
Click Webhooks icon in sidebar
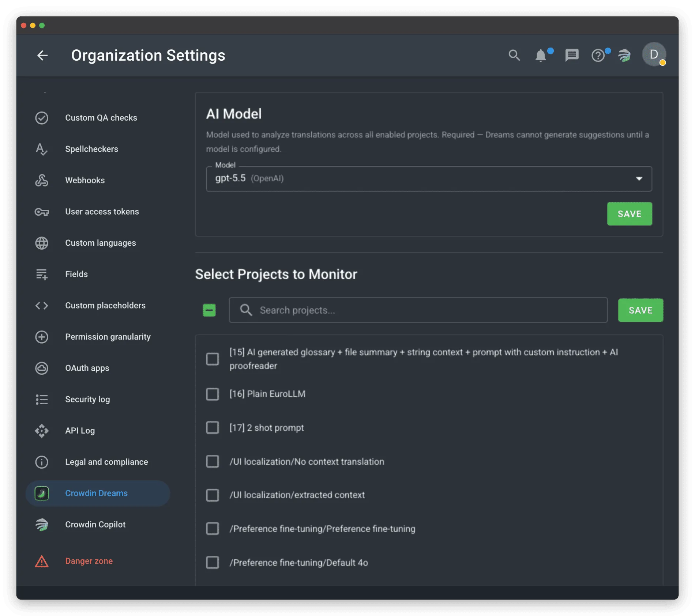[x=42, y=180]
